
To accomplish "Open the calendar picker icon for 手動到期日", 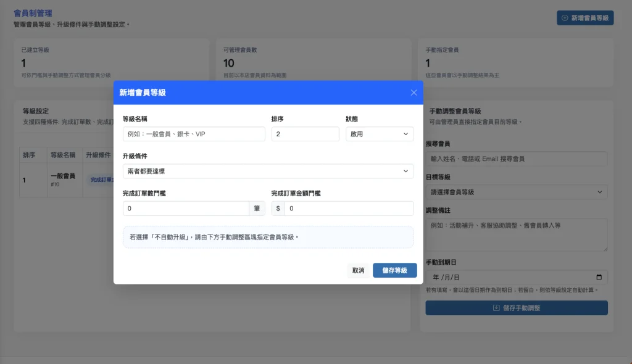I will coord(599,277).
